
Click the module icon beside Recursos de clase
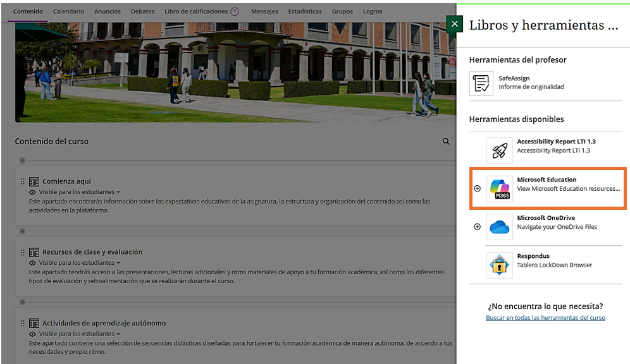(x=34, y=252)
